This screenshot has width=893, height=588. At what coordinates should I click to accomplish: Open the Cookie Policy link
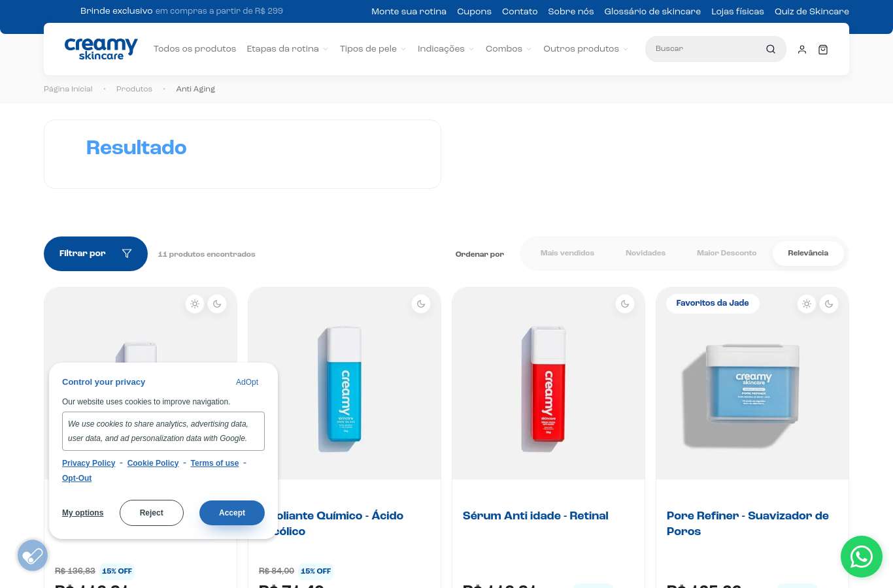pos(153,463)
